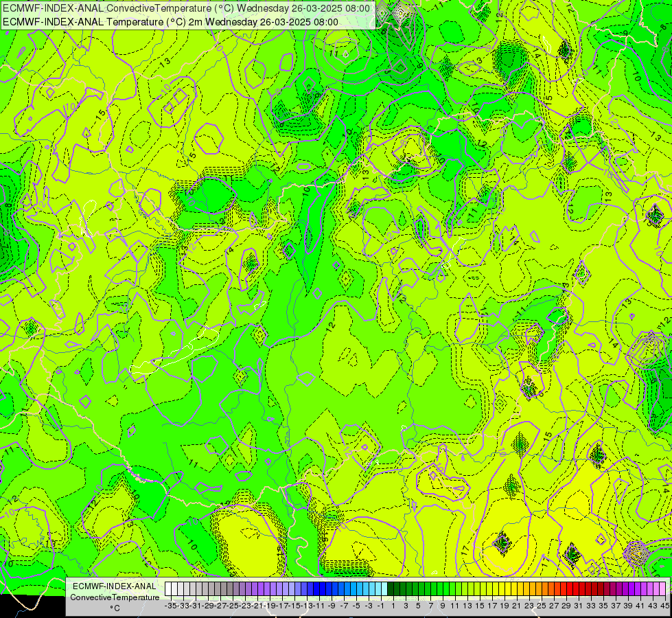Image resolution: width=672 pixels, height=618 pixels.
Task: Click the '33' tick label on the legend scale
Action: pos(591,606)
